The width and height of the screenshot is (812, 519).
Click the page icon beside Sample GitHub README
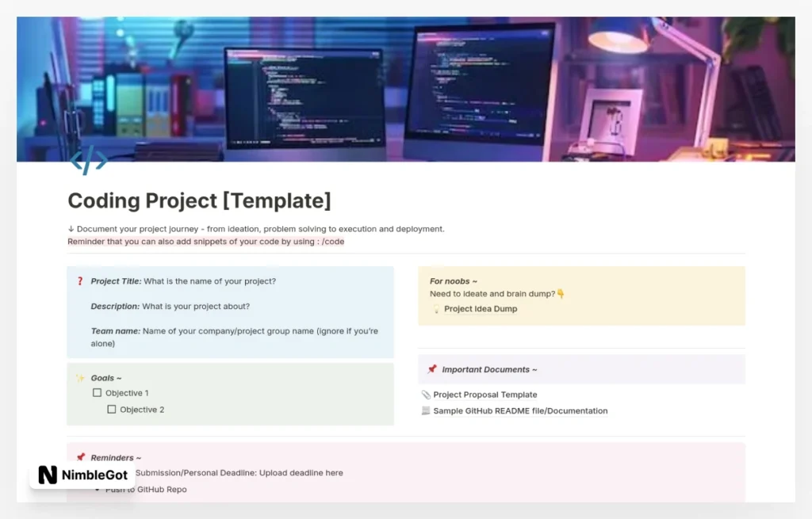(426, 411)
